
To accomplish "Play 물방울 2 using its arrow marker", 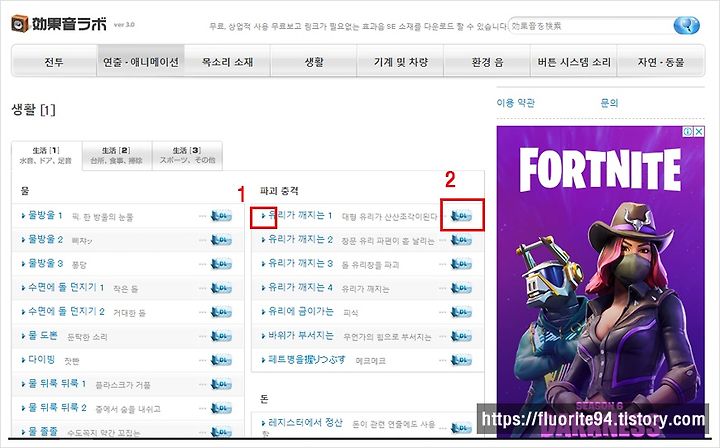I will point(23,240).
